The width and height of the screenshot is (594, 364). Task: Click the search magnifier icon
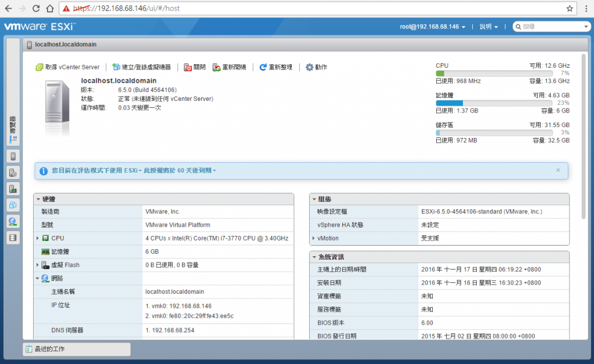tap(518, 27)
